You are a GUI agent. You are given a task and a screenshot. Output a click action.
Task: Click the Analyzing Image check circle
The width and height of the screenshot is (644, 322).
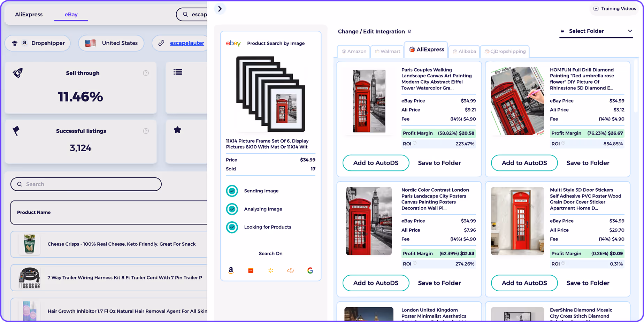[x=232, y=209]
